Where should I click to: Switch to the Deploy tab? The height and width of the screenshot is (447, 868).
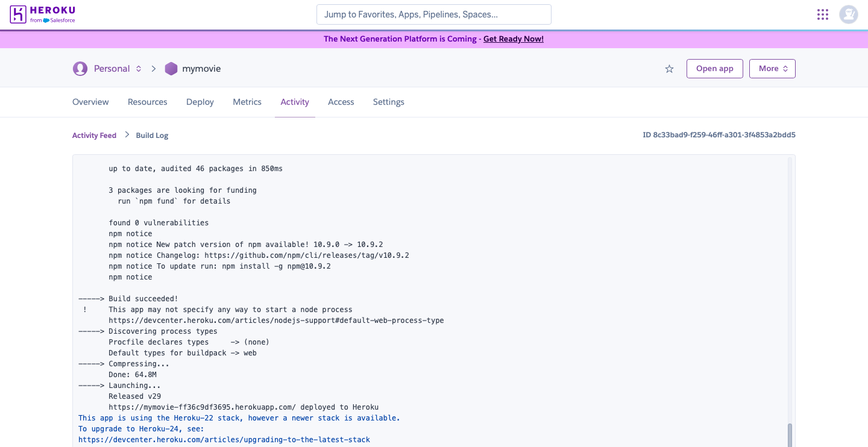pos(200,102)
